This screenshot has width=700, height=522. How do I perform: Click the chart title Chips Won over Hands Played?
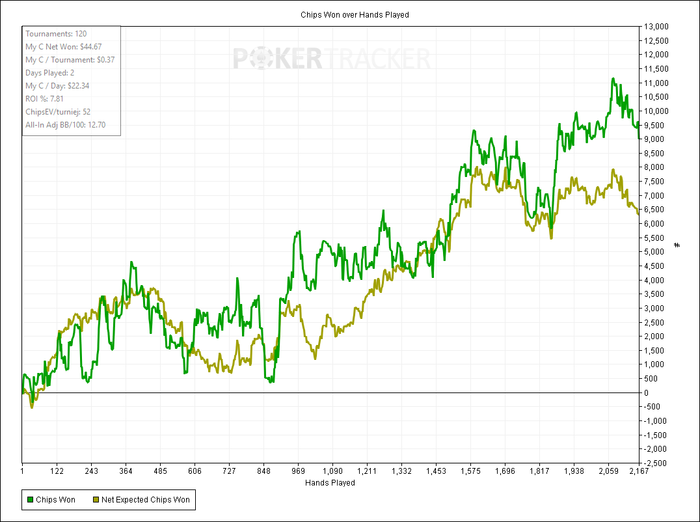355,15
